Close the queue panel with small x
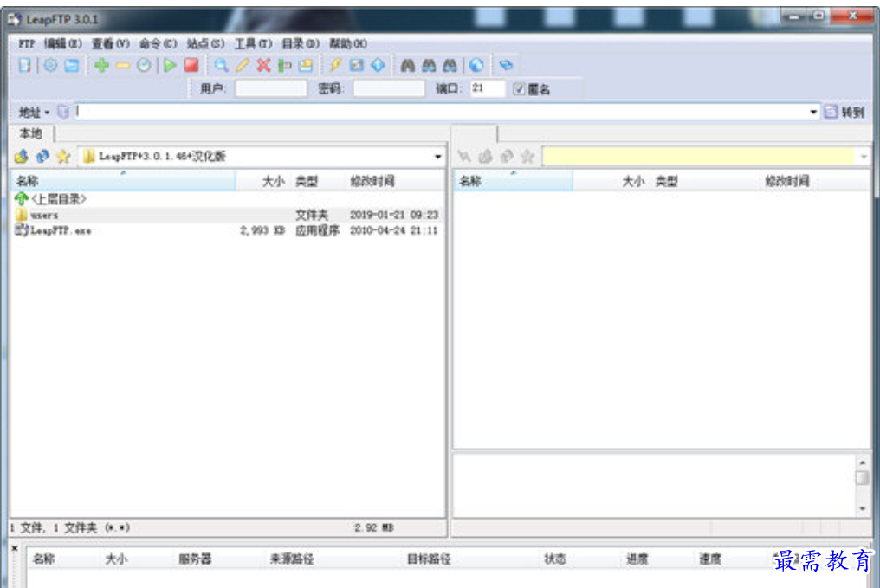880x588 pixels. click(15, 548)
